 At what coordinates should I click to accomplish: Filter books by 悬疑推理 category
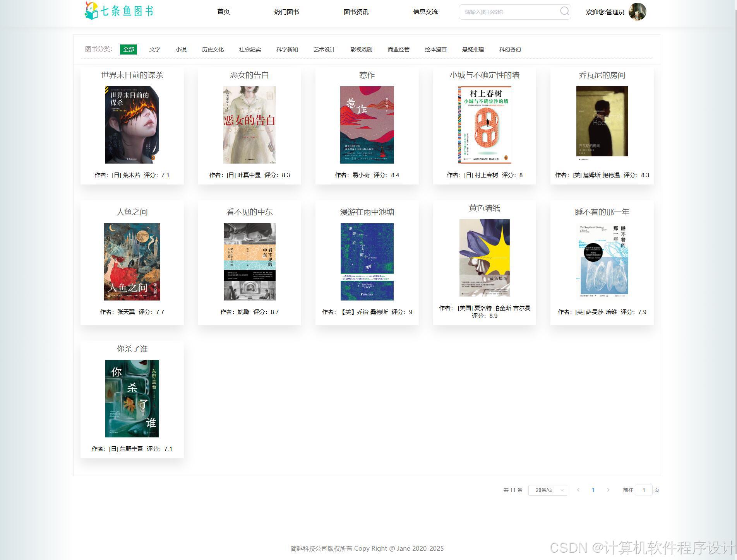pos(473,50)
